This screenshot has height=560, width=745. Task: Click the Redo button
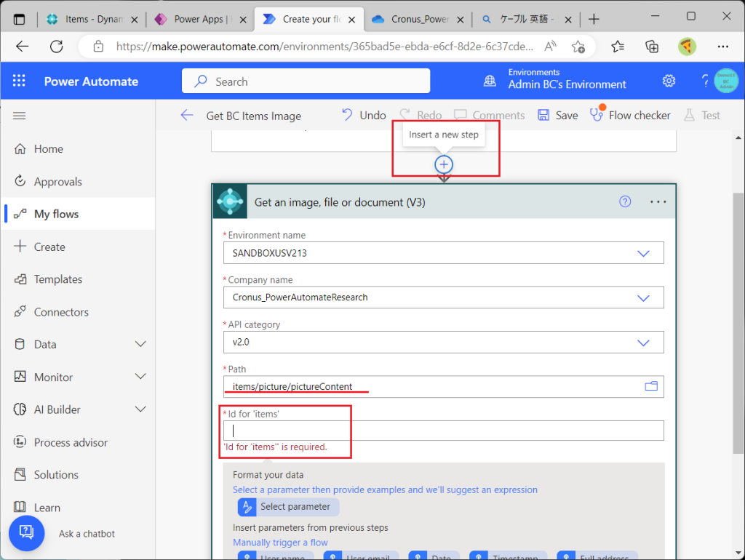(421, 116)
